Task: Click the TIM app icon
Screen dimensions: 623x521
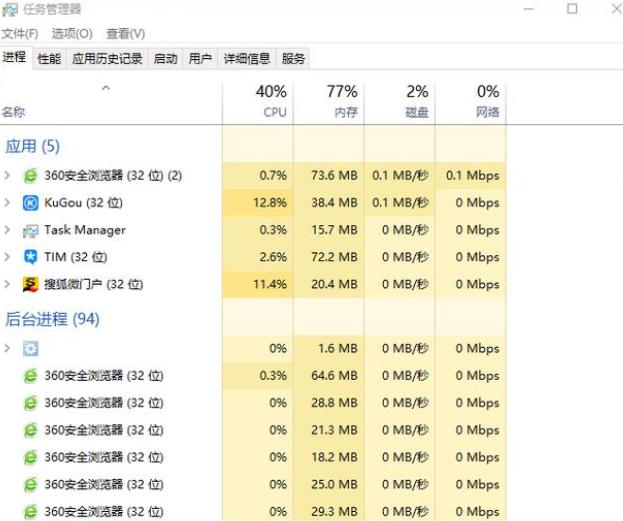Action: click(x=31, y=257)
